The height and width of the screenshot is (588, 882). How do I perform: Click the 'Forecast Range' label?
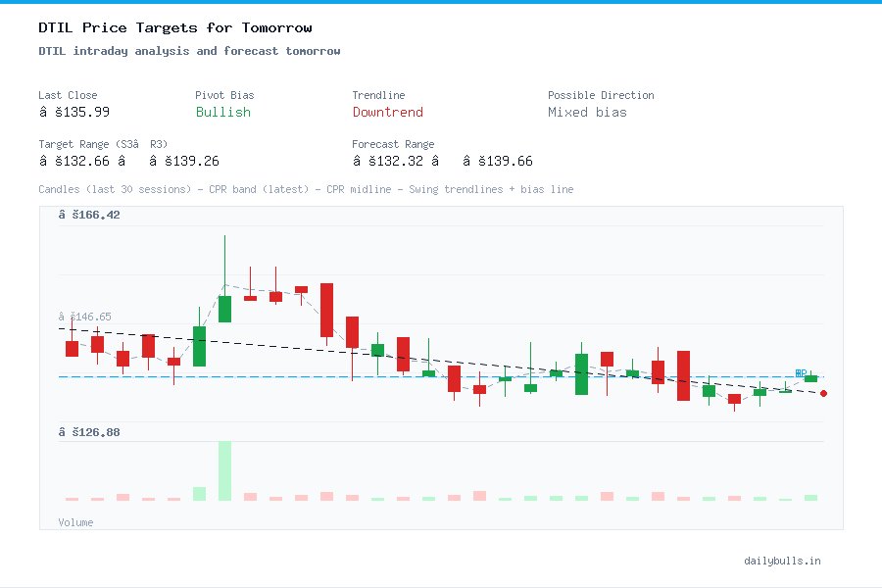pyautogui.click(x=393, y=144)
